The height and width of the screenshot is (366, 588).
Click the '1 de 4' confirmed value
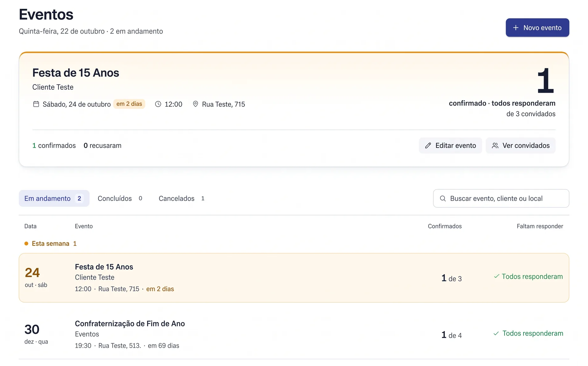(x=451, y=335)
